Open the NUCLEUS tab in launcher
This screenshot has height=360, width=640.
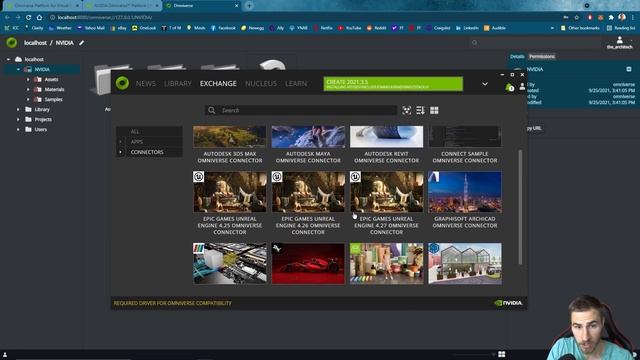pyautogui.click(x=261, y=84)
